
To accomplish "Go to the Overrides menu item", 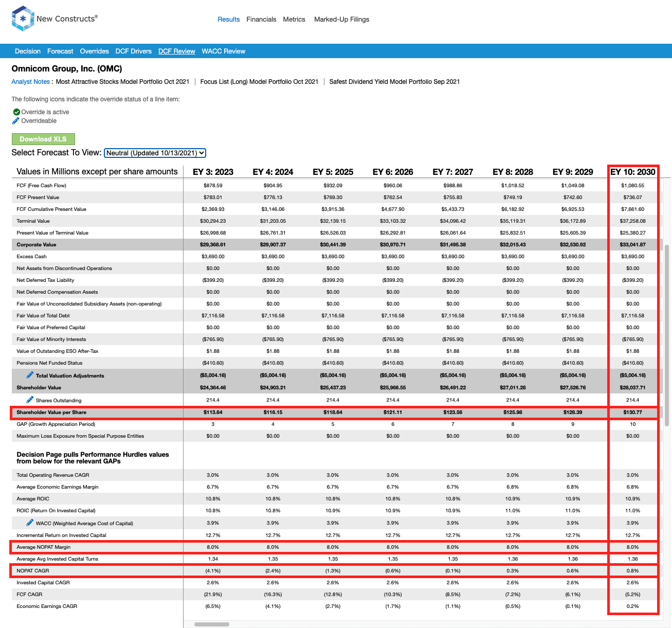I will (x=94, y=51).
